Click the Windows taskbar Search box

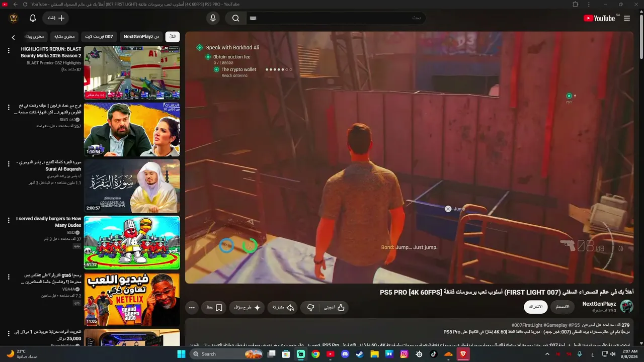tap(227, 354)
